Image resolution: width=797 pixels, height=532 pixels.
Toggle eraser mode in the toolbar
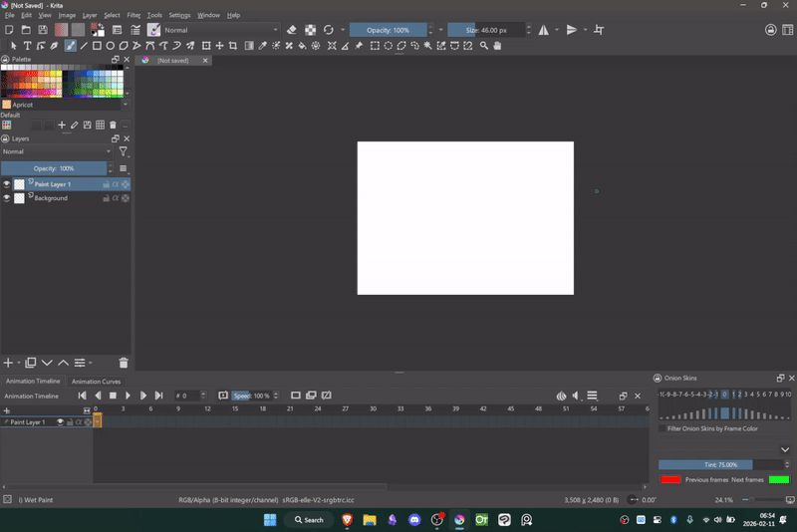pyautogui.click(x=291, y=30)
